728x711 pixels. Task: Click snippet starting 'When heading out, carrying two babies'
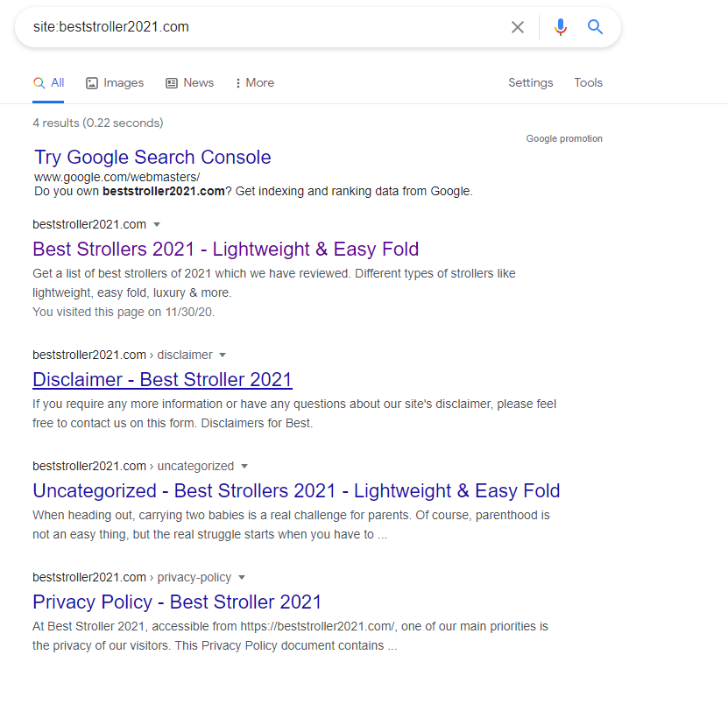(291, 524)
